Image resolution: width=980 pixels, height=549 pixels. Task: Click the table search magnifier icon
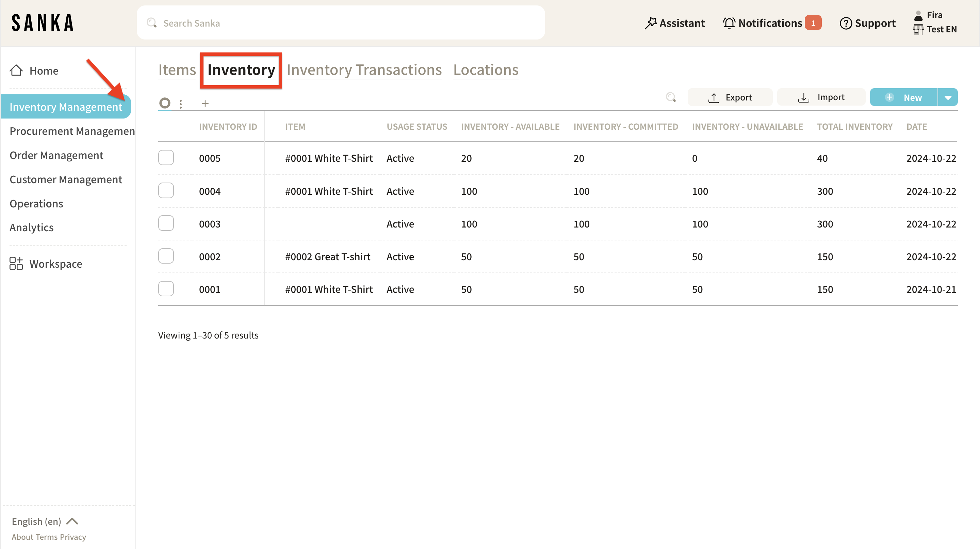pos(671,97)
